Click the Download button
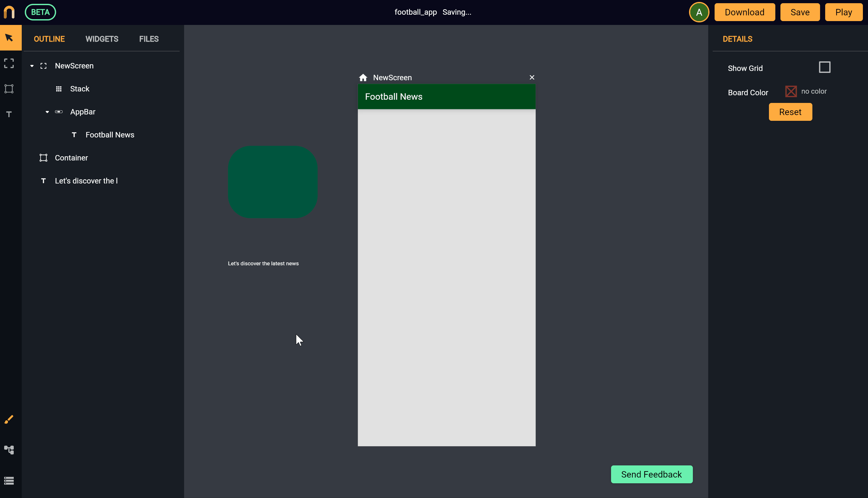Image resolution: width=868 pixels, height=498 pixels. pos(744,12)
